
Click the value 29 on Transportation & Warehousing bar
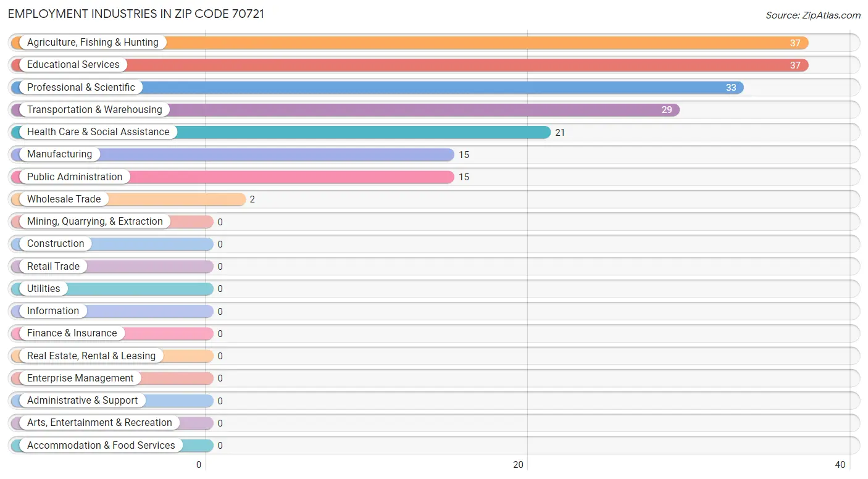(667, 110)
